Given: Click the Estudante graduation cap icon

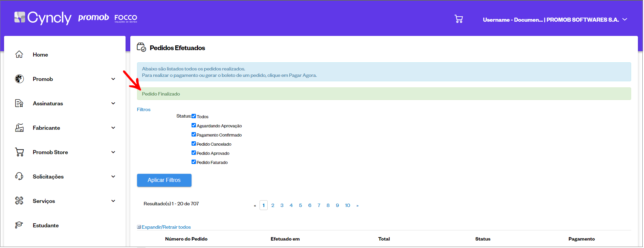Looking at the screenshot, I should 19,225.
